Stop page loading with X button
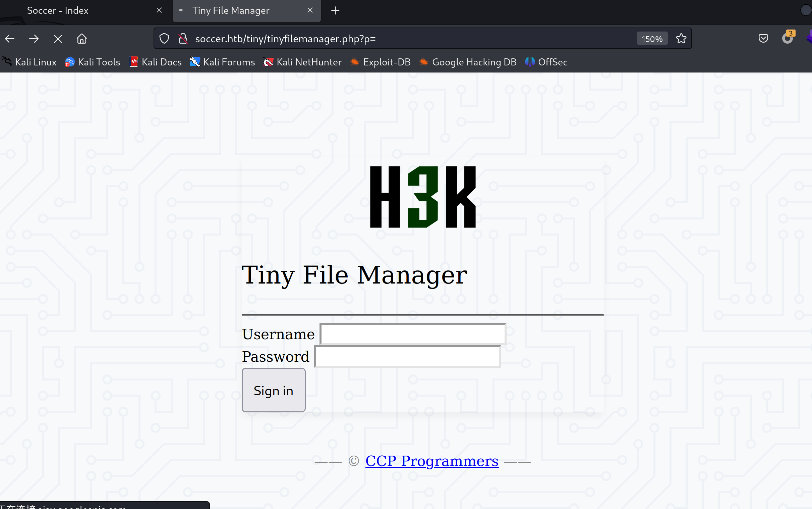This screenshot has height=509, width=812. [x=58, y=39]
